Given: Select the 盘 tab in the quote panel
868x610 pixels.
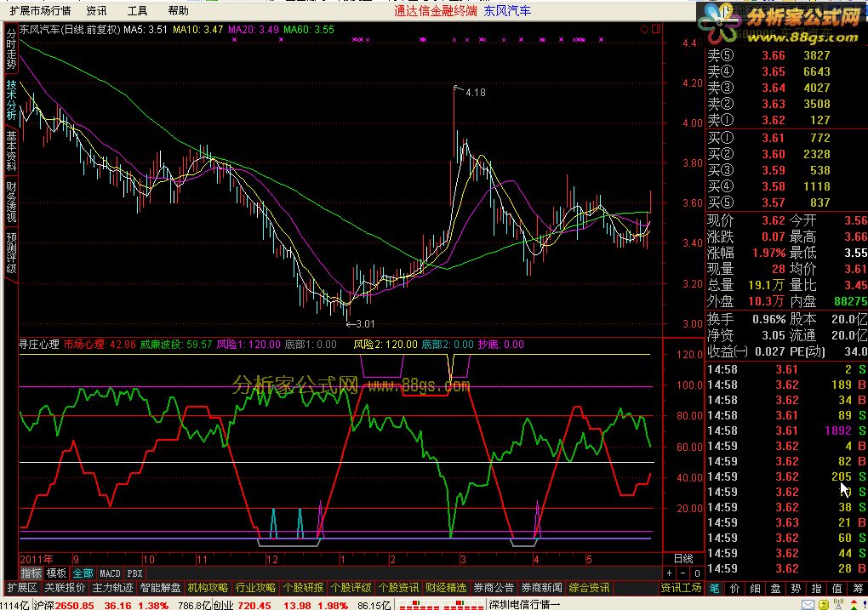Looking at the screenshot, I should point(776,588).
